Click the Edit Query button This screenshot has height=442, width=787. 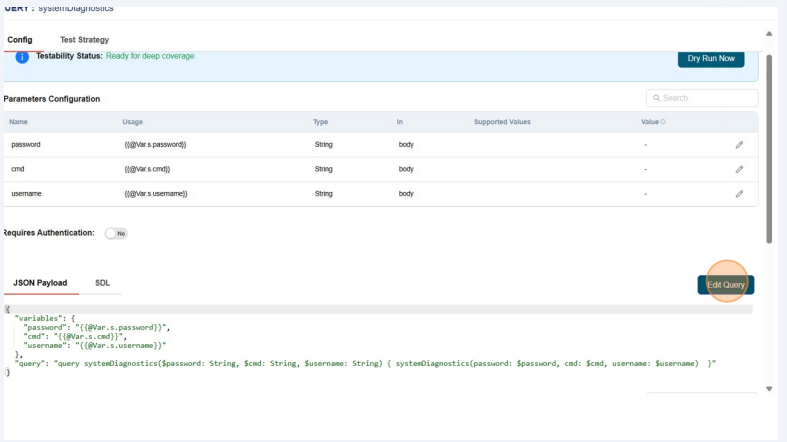(x=726, y=285)
